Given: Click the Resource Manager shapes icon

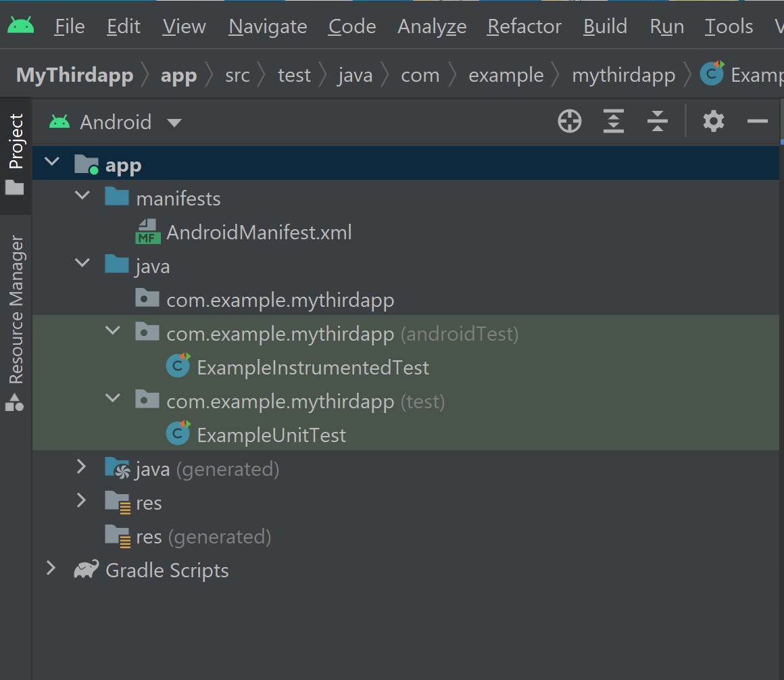Looking at the screenshot, I should coord(14,402).
